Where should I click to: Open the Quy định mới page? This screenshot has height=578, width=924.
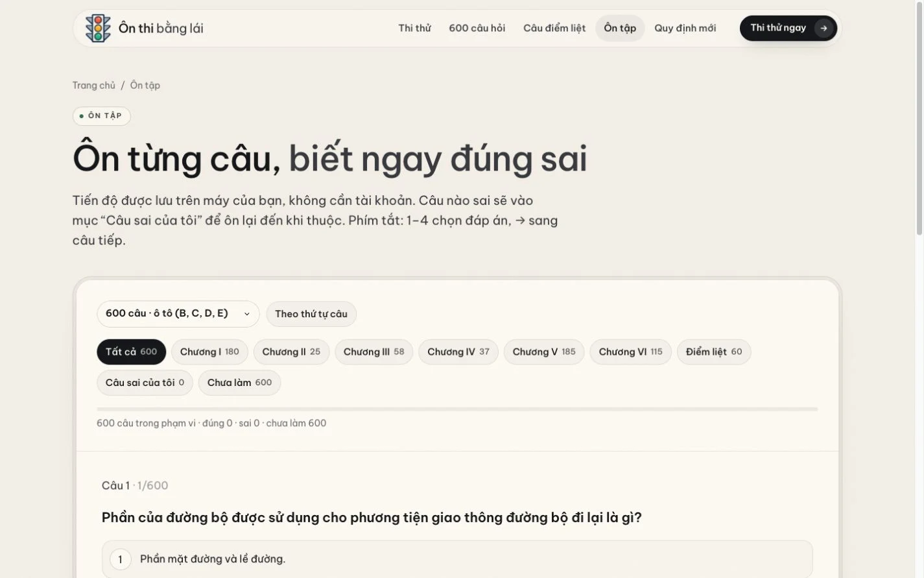685,28
